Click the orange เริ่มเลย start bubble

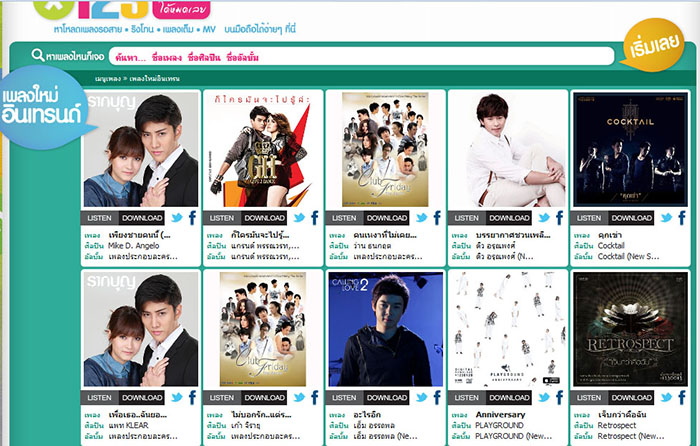[654, 45]
